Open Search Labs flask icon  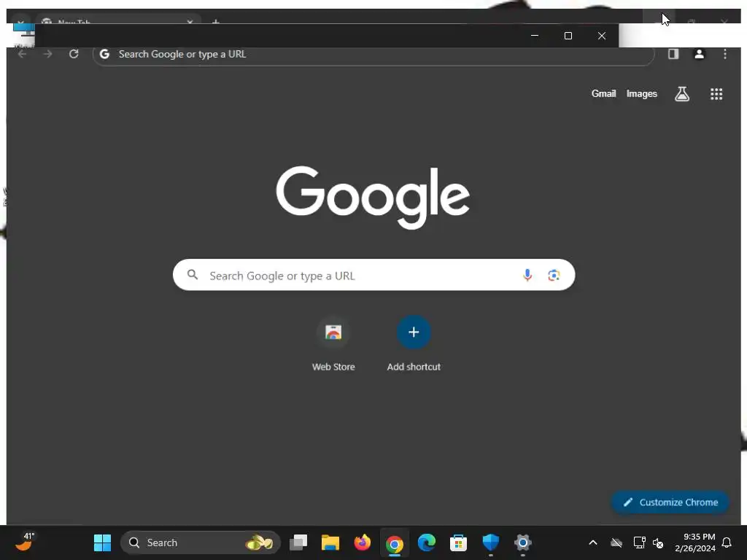click(x=682, y=94)
